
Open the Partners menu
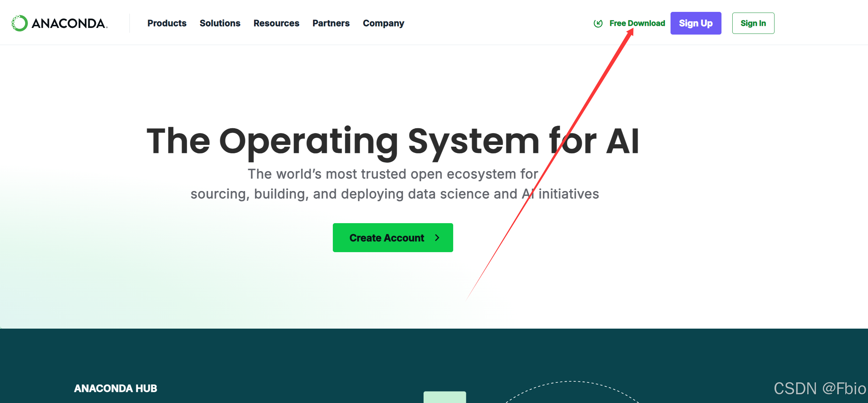331,23
